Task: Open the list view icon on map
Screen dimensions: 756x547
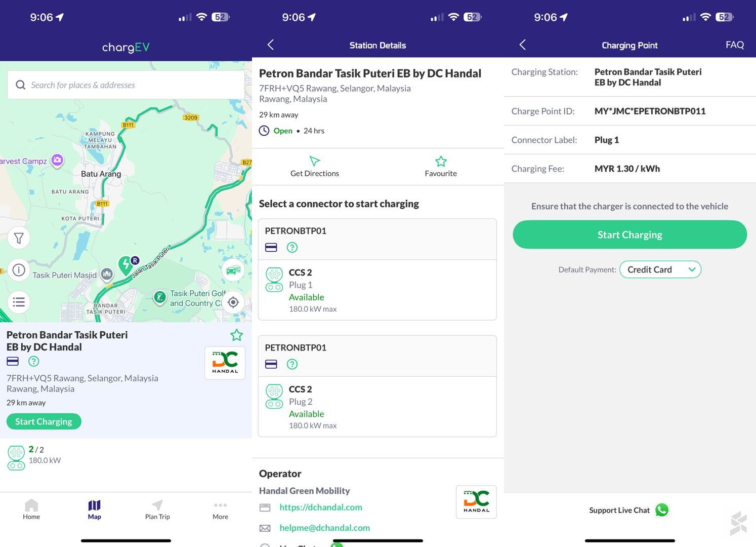Action: tap(19, 302)
